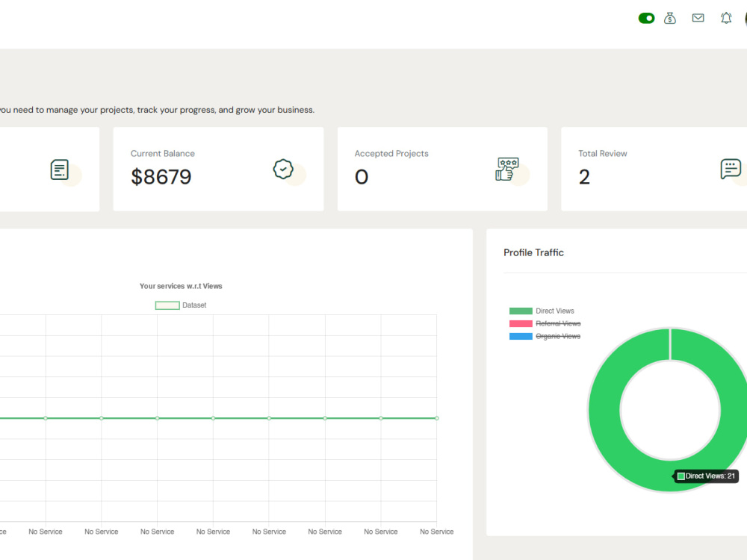
Task: Click the chat bubble icon in Total Review
Action: (x=731, y=169)
